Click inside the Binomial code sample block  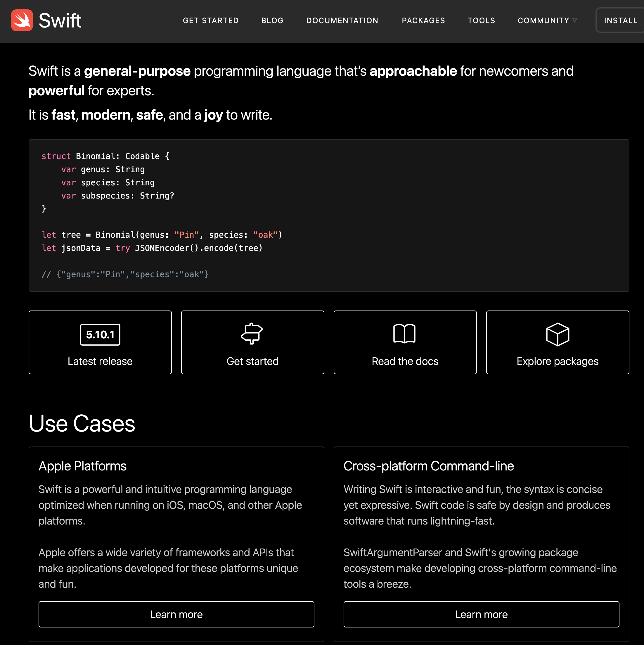[x=329, y=215]
